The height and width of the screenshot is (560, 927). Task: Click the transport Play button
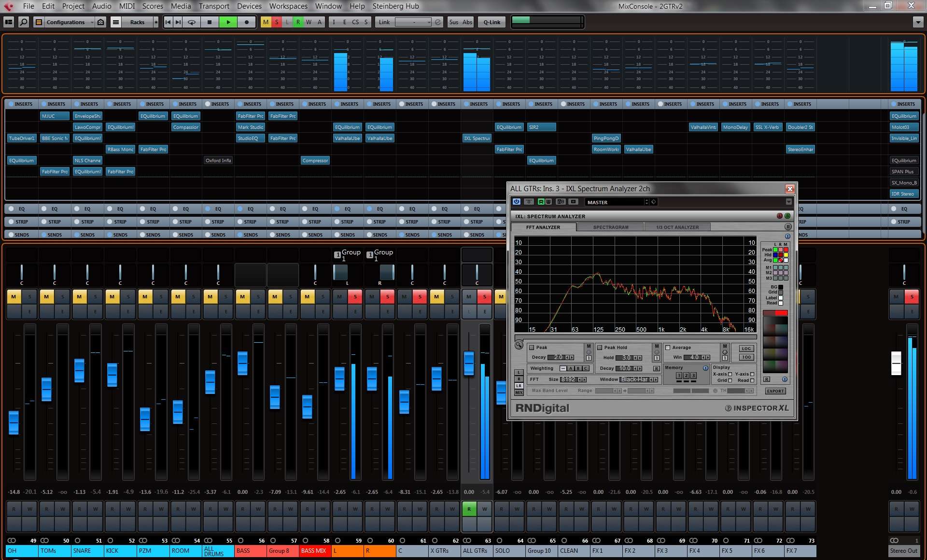click(228, 22)
